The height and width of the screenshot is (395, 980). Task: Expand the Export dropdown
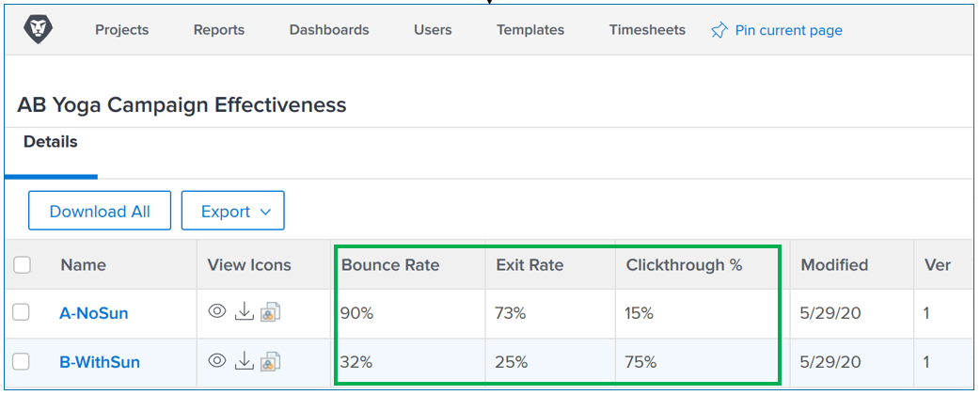pyautogui.click(x=233, y=212)
